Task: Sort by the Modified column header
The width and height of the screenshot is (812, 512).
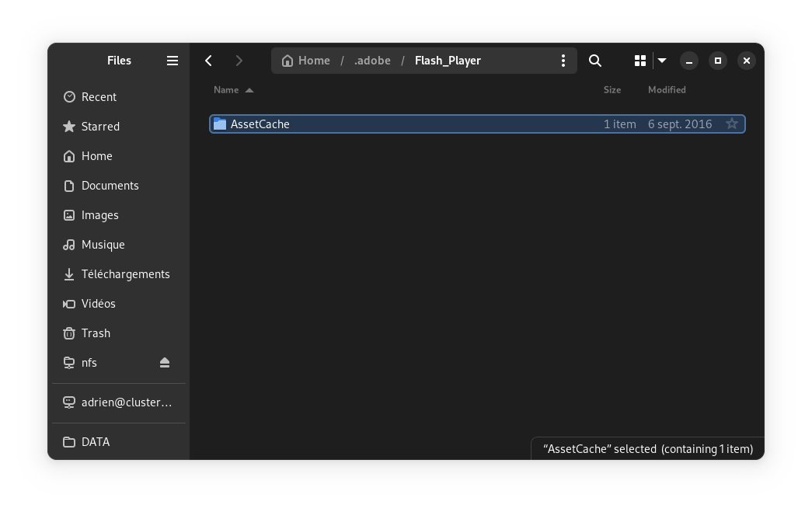Action: 667,89
